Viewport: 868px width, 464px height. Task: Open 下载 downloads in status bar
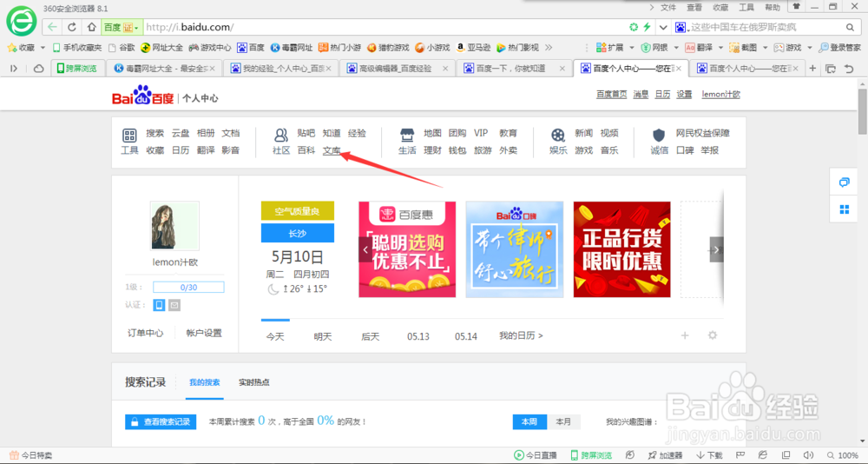point(709,455)
